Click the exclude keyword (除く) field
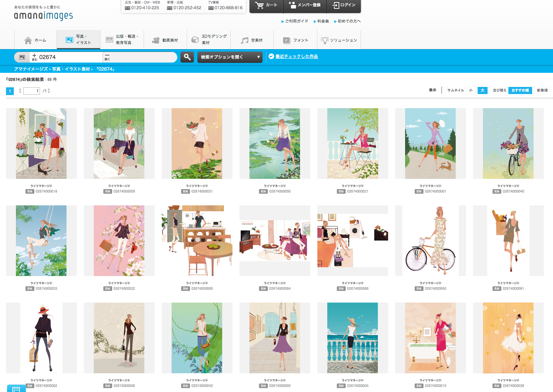The image size is (553, 392). (x=140, y=57)
